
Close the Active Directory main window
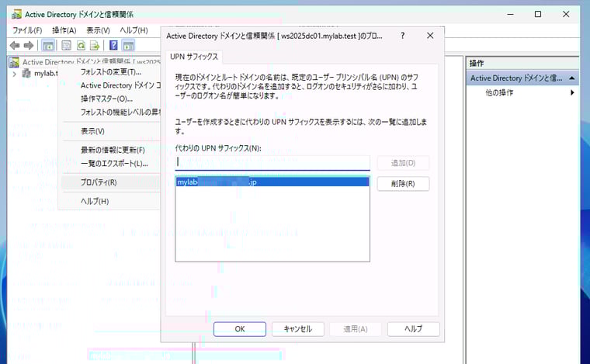pyautogui.click(x=566, y=14)
